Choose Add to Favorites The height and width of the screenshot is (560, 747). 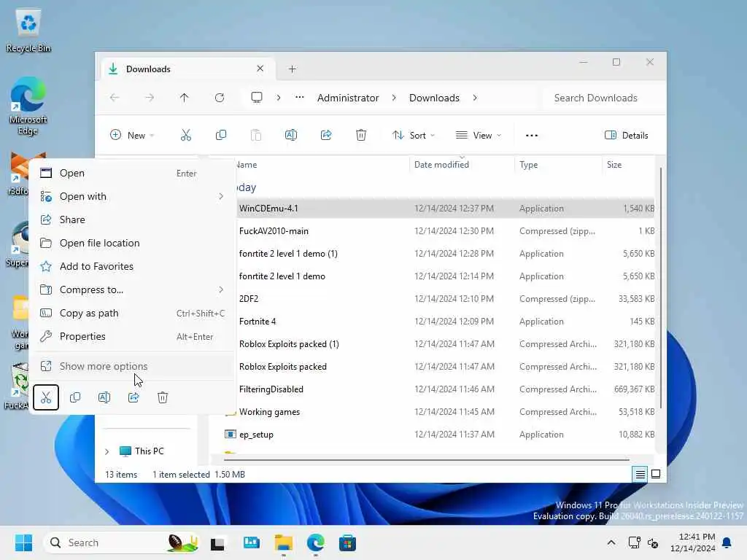[133, 266]
